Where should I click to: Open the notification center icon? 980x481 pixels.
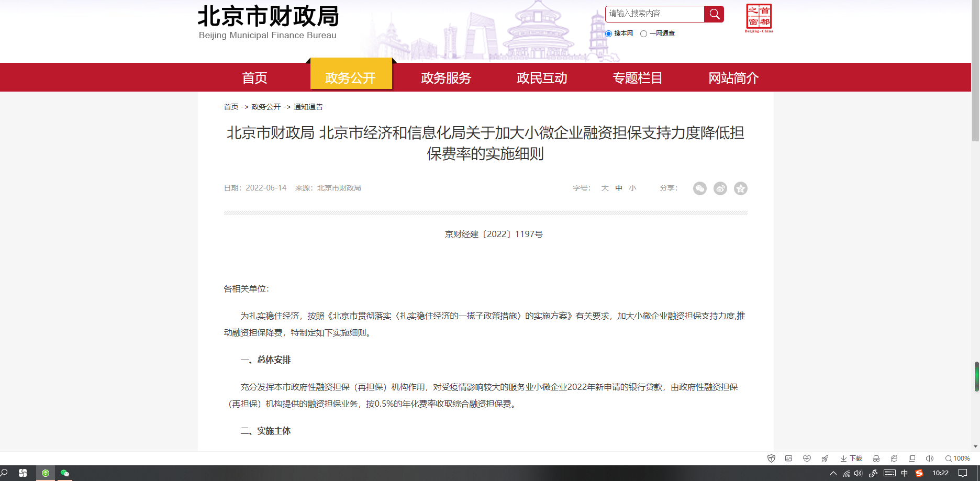[x=963, y=473]
